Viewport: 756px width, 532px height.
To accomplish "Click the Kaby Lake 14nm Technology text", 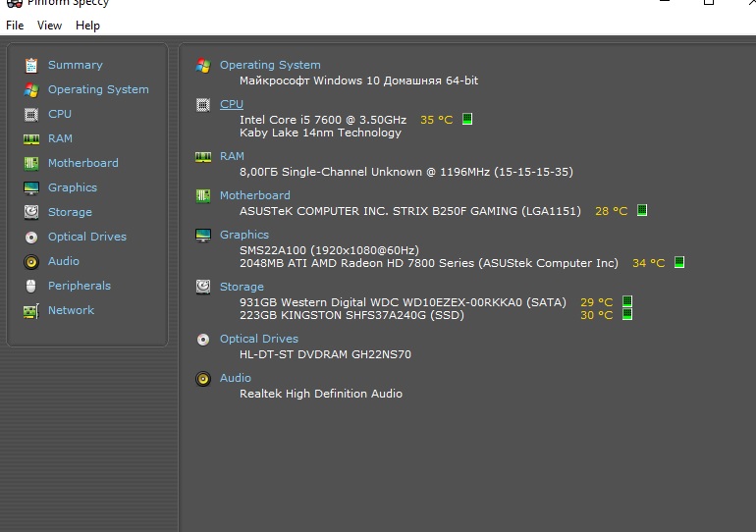I will pyautogui.click(x=320, y=133).
